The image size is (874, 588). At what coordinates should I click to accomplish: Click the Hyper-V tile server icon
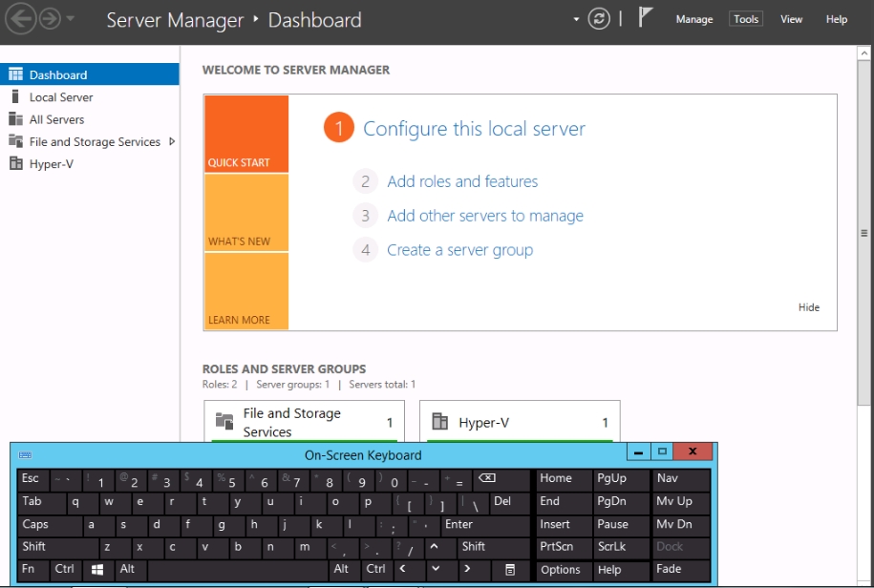click(x=440, y=422)
